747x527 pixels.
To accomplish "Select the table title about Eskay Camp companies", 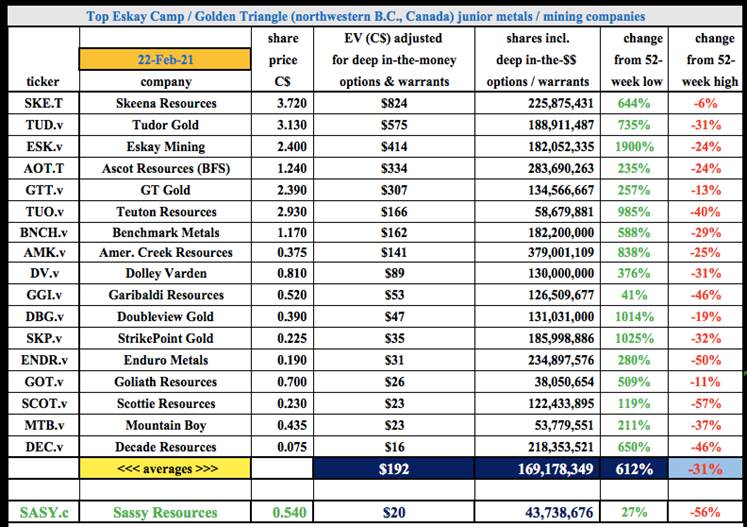I will [x=365, y=17].
